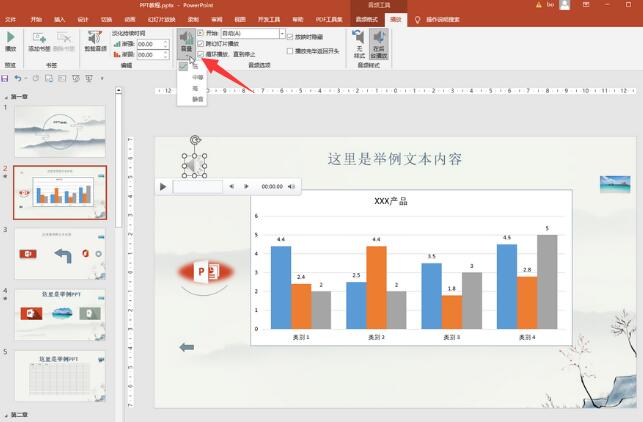This screenshot has width=643, height=422.
Task: Choose Mute (静音) in the volume menu
Action: (x=198, y=99)
